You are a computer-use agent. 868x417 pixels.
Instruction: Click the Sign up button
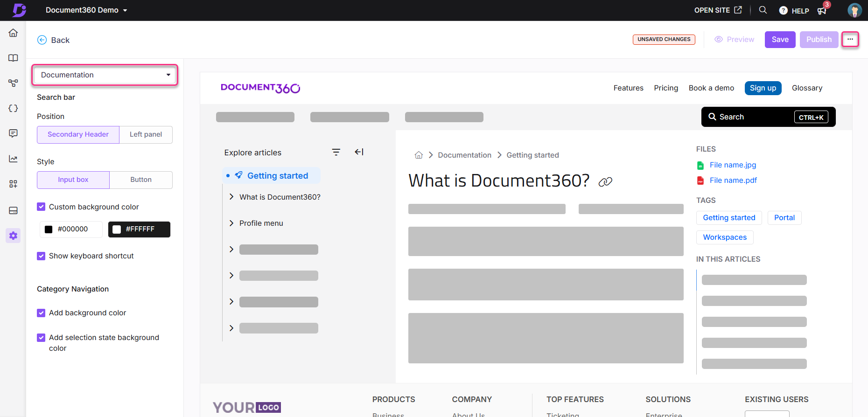click(763, 88)
